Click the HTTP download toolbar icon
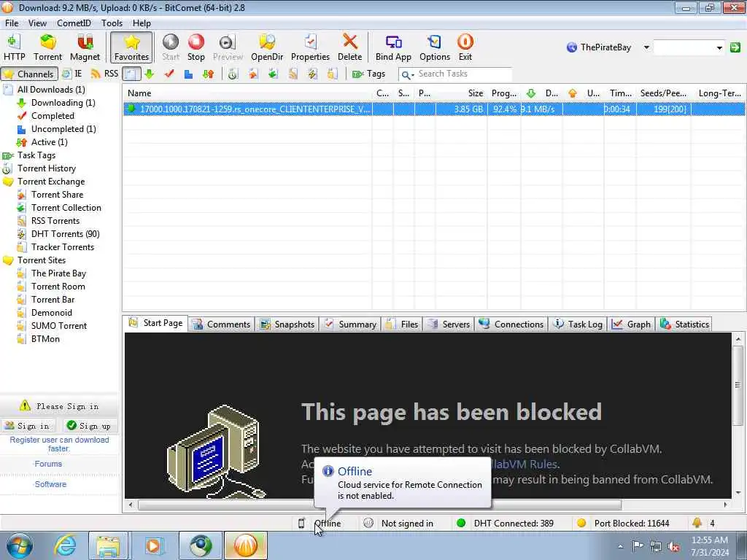Image resolution: width=747 pixels, height=560 pixels. click(x=15, y=47)
